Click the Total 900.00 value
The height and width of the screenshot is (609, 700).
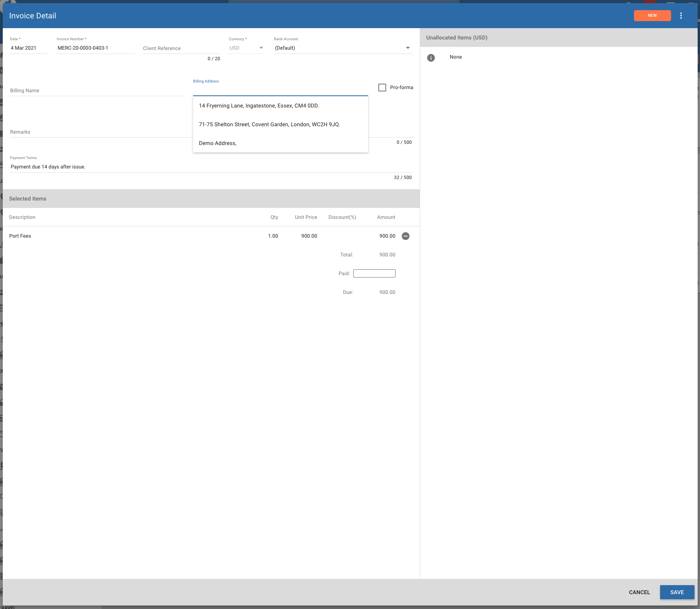click(x=387, y=255)
